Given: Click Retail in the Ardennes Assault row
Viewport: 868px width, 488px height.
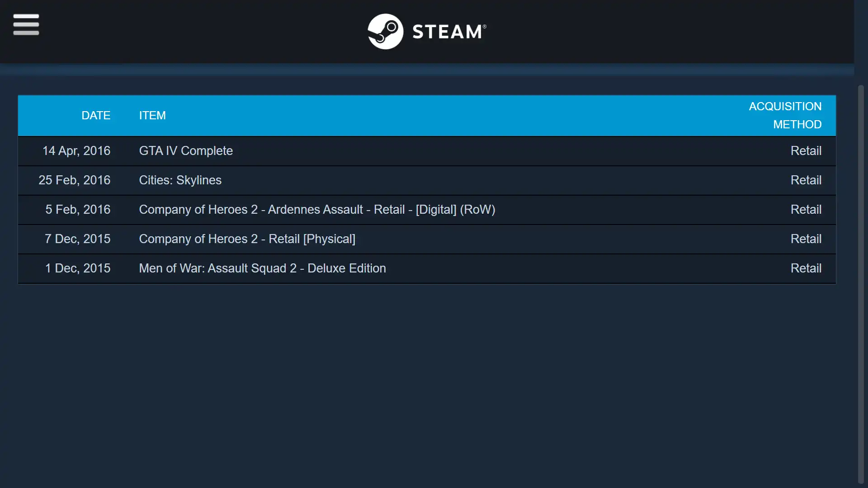Looking at the screenshot, I should (x=806, y=210).
